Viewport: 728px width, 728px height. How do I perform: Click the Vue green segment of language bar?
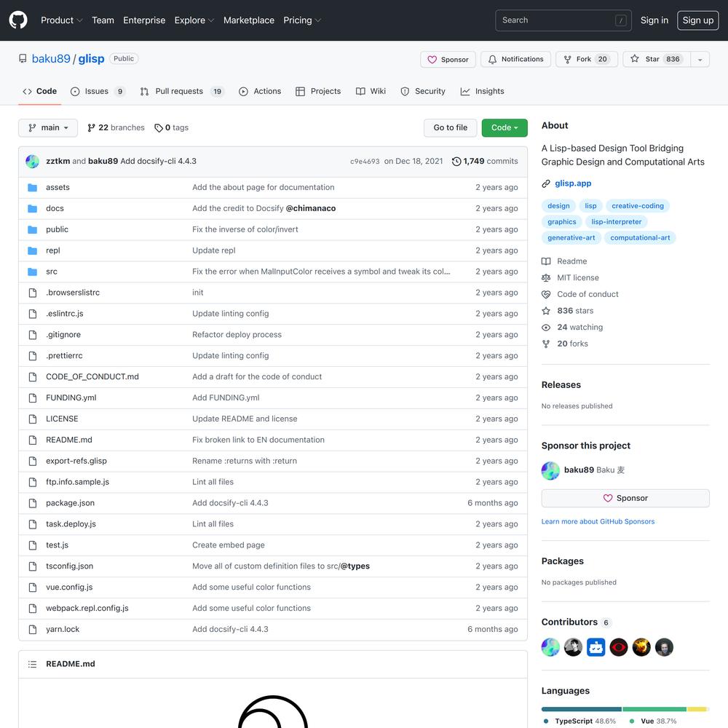654,709
